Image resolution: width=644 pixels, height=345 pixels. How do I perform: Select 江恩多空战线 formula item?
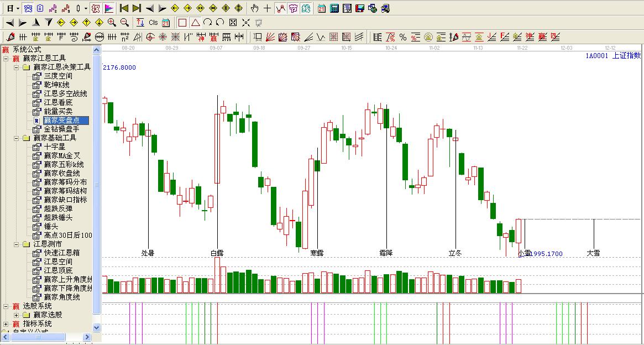point(65,94)
